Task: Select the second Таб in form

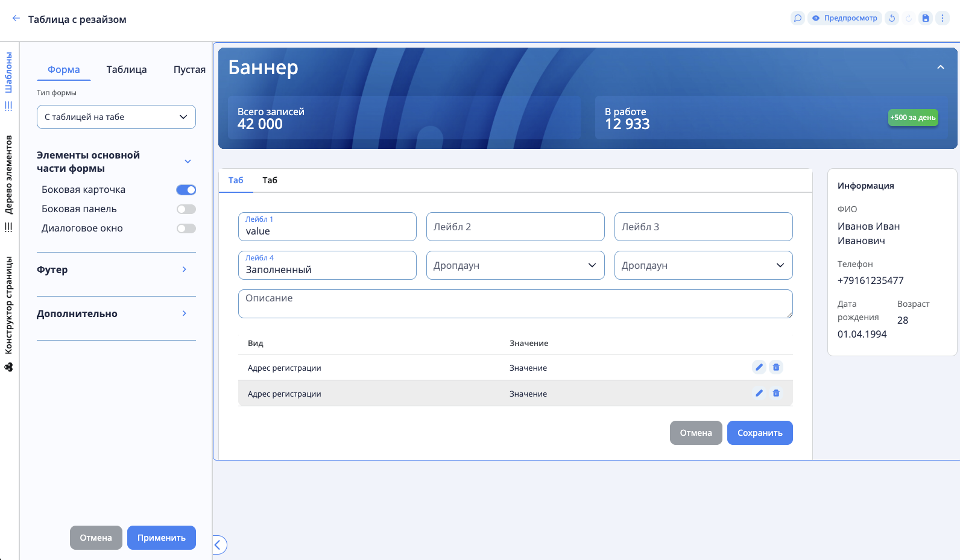Action: 270,180
